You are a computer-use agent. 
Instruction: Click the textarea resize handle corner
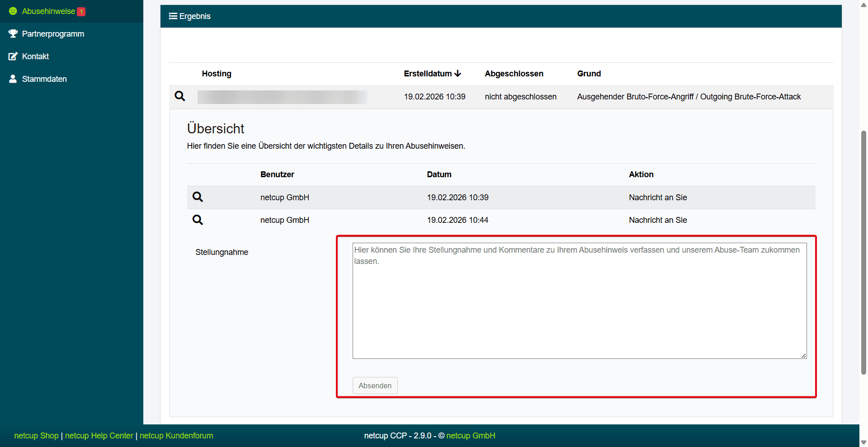803,356
